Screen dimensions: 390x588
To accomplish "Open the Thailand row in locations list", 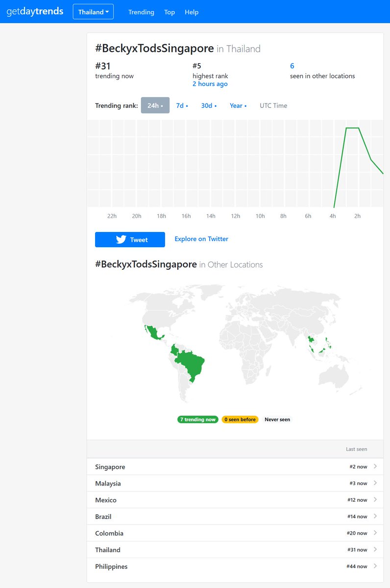I will click(235, 550).
